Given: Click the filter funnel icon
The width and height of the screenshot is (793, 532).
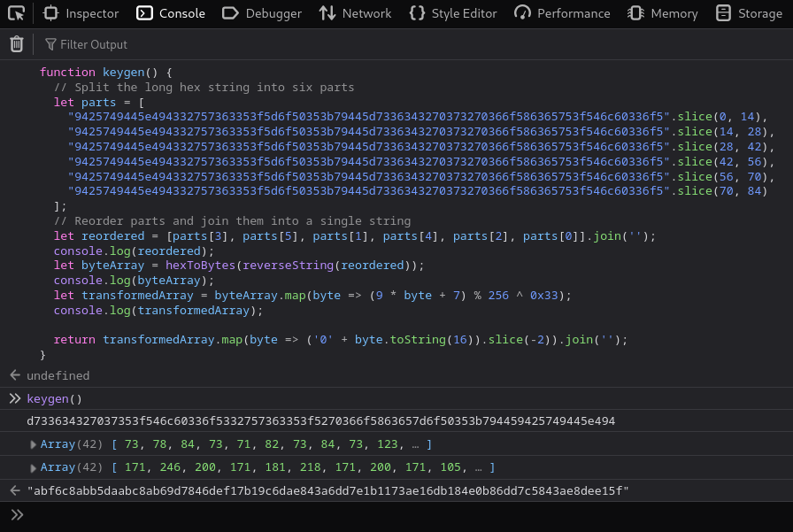Looking at the screenshot, I should click(x=50, y=44).
